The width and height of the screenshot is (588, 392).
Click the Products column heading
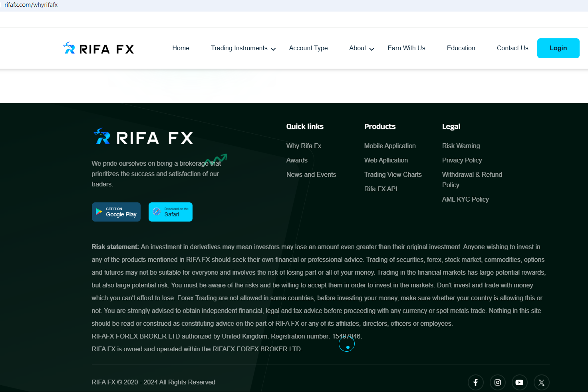click(380, 127)
